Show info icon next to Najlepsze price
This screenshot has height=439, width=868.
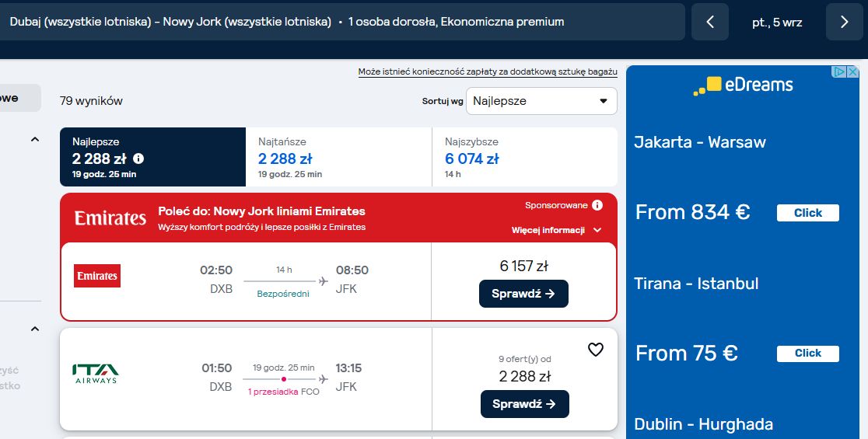[138, 159]
